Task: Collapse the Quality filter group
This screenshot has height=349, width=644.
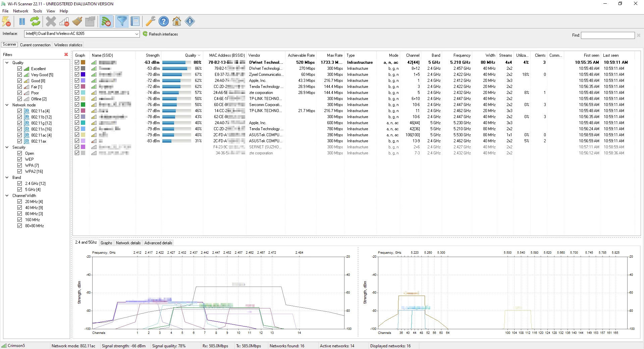Action: tap(7, 62)
